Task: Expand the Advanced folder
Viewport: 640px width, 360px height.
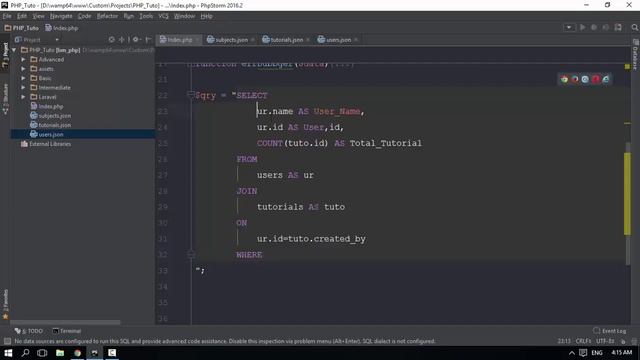Action: coord(23,60)
